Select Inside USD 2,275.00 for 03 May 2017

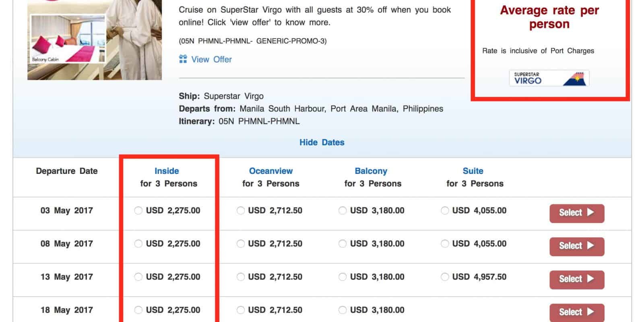point(138,211)
